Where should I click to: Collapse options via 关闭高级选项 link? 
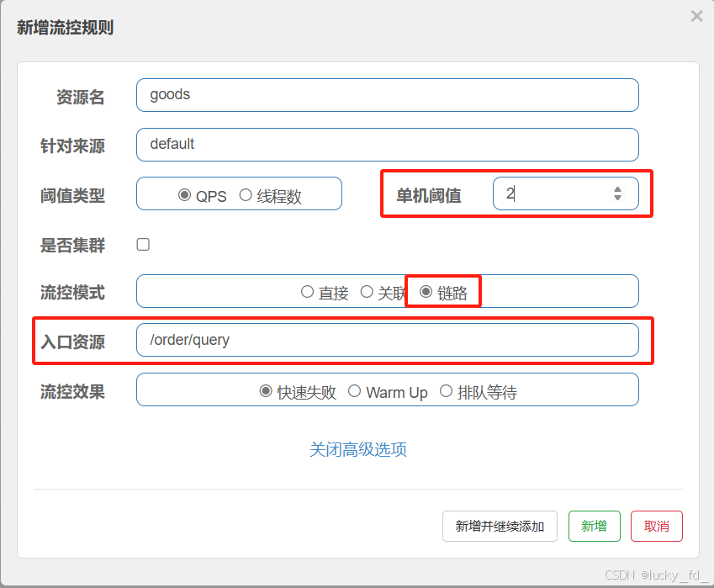click(x=358, y=449)
